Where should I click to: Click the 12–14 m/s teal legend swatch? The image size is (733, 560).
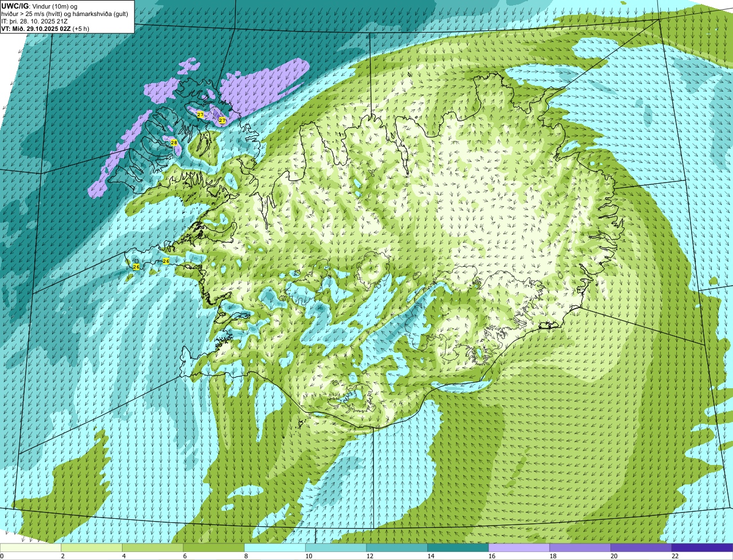397,547
